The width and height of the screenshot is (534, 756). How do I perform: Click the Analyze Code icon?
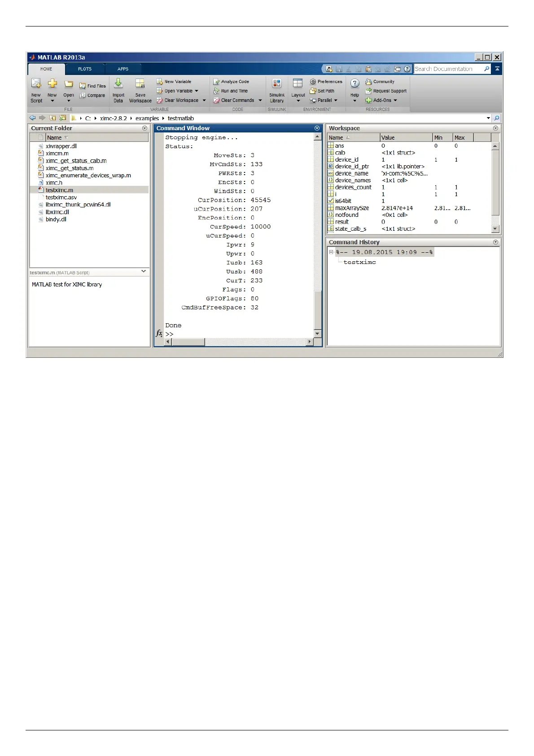point(216,82)
